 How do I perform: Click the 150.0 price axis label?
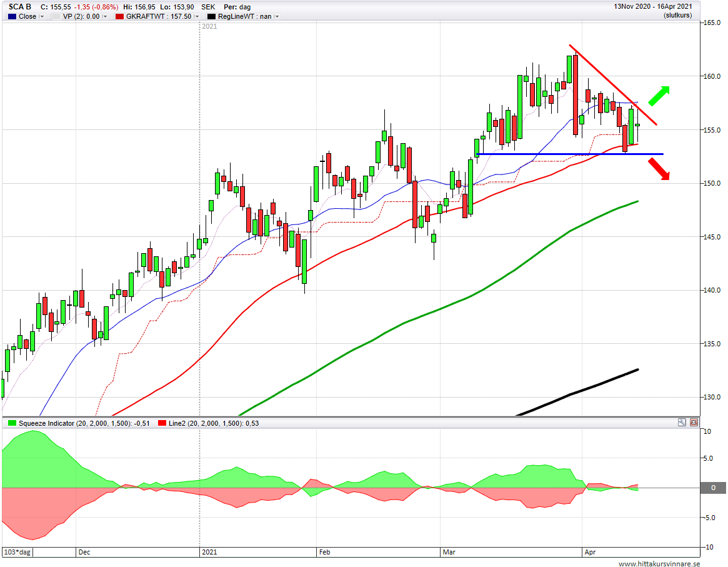click(712, 183)
